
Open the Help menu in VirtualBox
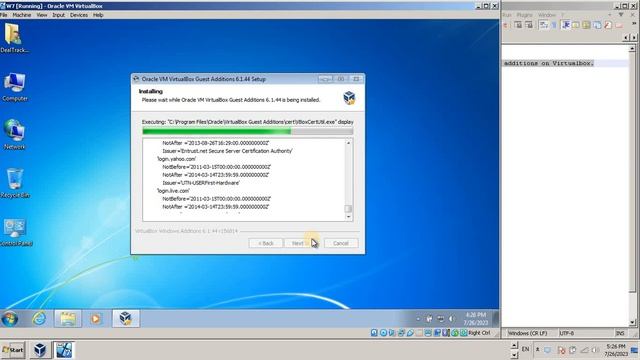[x=98, y=15]
